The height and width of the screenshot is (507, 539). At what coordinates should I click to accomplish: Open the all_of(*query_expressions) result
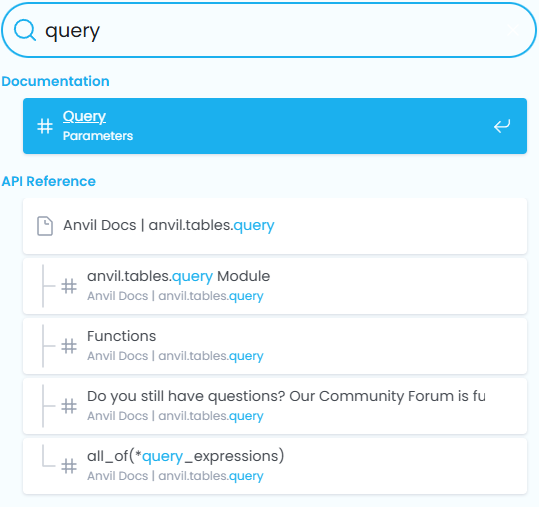click(x=275, y=466)
